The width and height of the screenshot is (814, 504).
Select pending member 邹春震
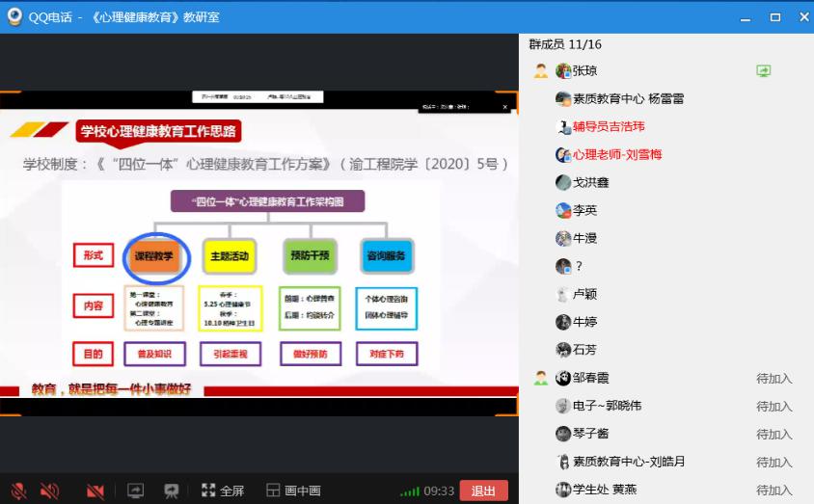pyautogui.click(x=590, y=378)
